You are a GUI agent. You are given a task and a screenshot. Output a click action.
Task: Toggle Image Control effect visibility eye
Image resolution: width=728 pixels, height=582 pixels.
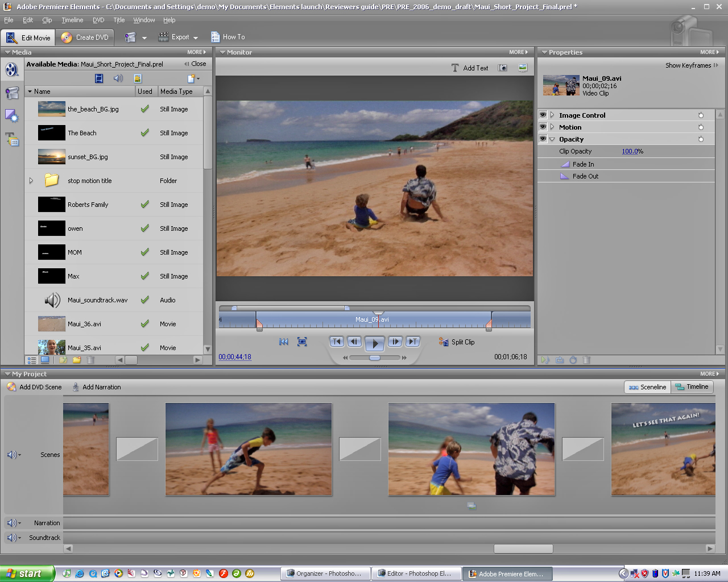[543, 115]
